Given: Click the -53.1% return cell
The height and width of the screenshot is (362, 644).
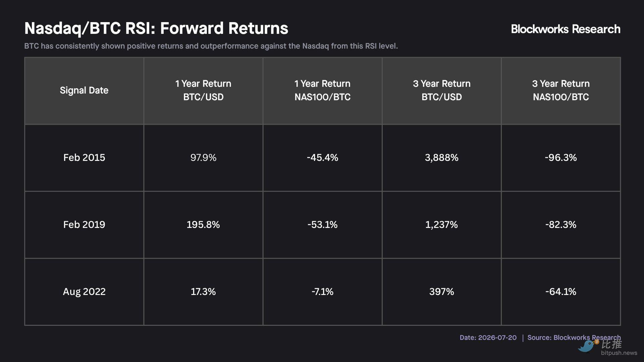Looking at the screenshot, I should pos(322,225).
